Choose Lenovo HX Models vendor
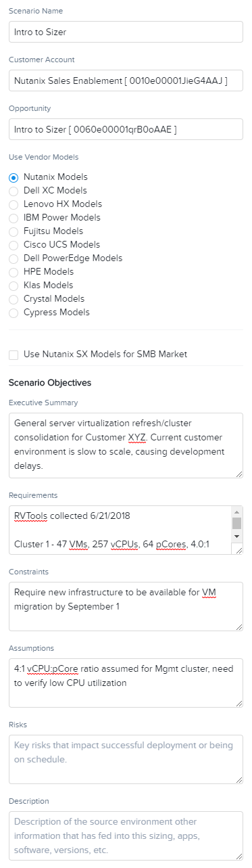 [14, 204]
